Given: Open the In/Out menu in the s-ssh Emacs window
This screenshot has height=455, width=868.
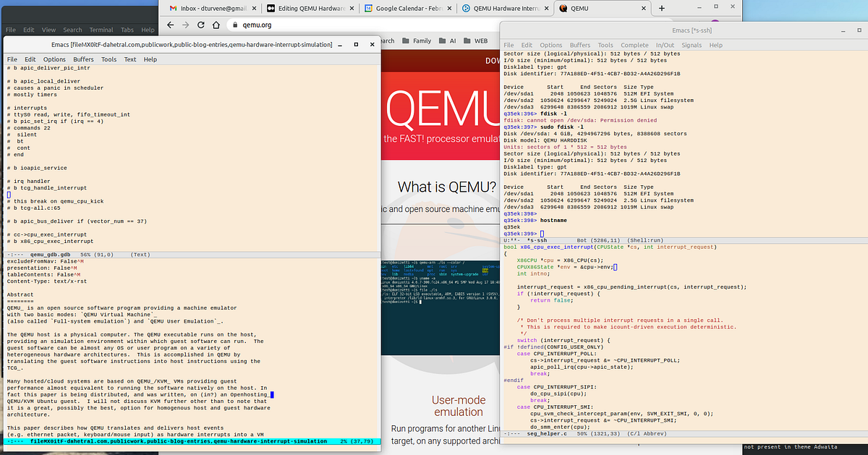Looking at the screenshot, I should [x=665, y=45].
